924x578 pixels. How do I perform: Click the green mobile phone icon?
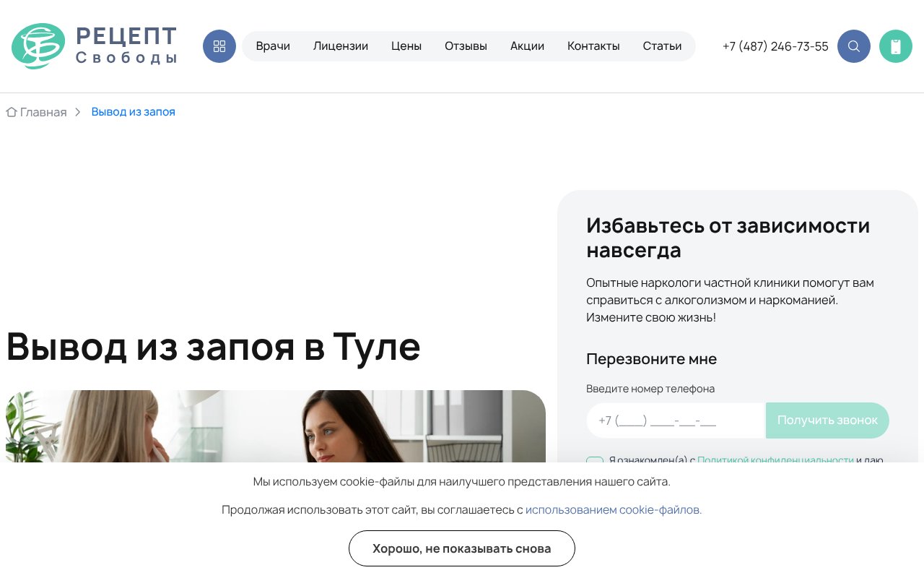pyautogui.click(x=896, y=46)
